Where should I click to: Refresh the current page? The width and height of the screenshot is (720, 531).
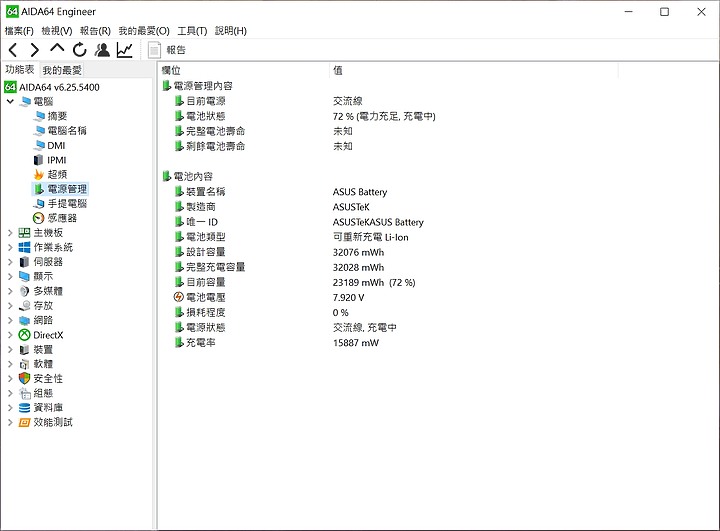point(79,50)
